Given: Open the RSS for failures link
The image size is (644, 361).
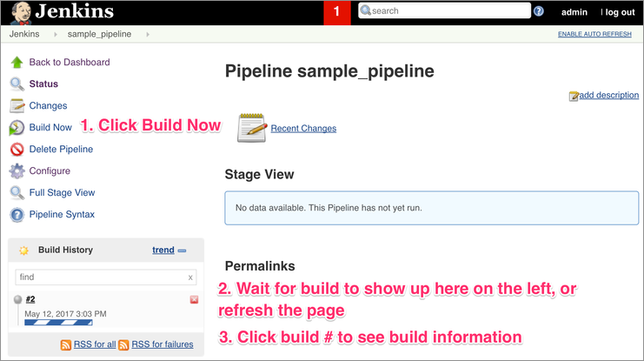Looking at the screenshot, I should click(163, 344).
